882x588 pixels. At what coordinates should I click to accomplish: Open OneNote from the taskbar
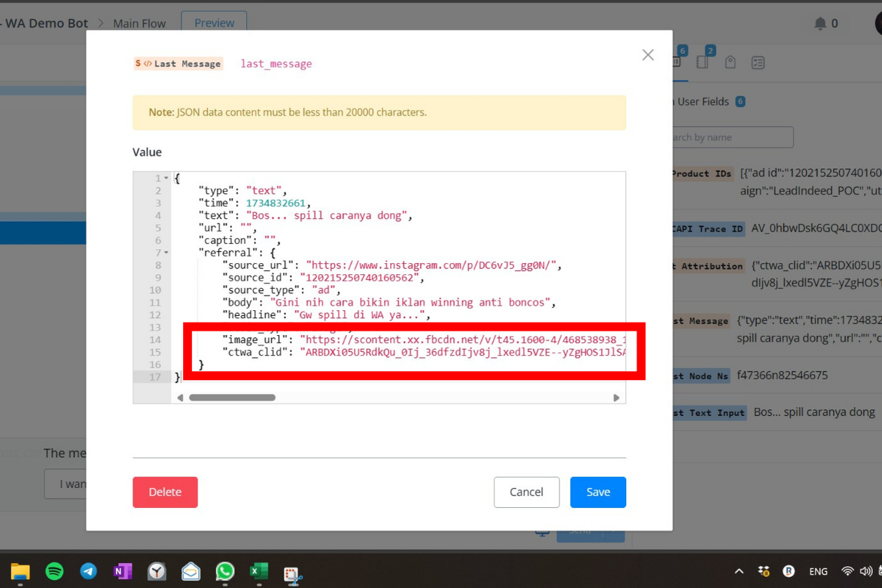click(x=123, y=571)
